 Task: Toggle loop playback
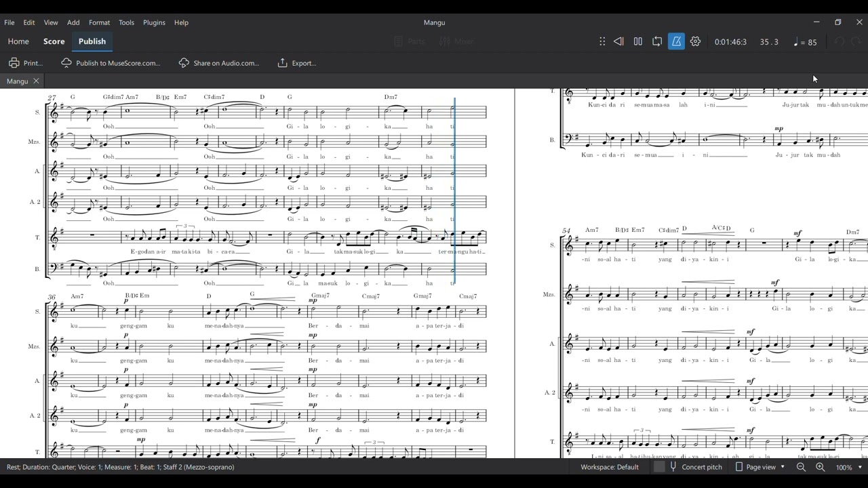[657, 41]
